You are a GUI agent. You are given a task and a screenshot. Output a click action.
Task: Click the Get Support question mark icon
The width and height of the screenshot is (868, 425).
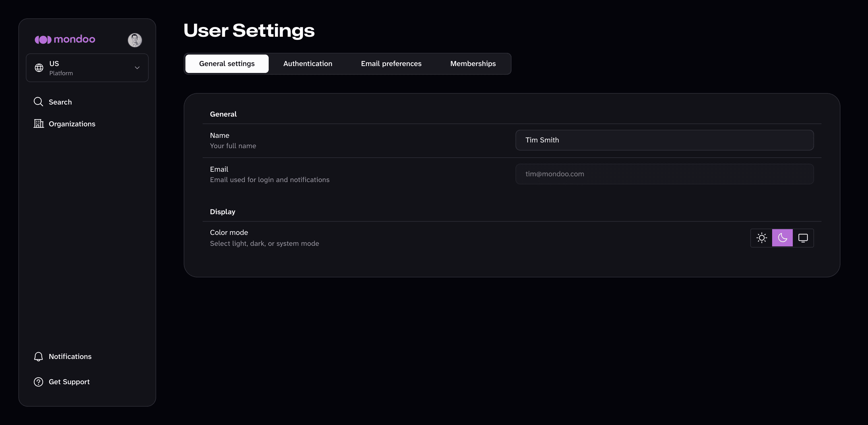(x=38, y=382)
